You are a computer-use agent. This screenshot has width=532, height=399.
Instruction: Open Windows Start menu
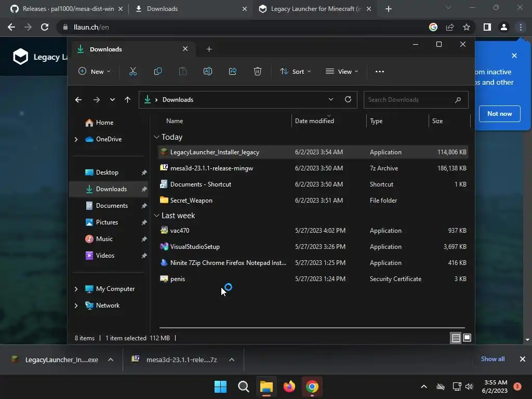pos(220,387)
